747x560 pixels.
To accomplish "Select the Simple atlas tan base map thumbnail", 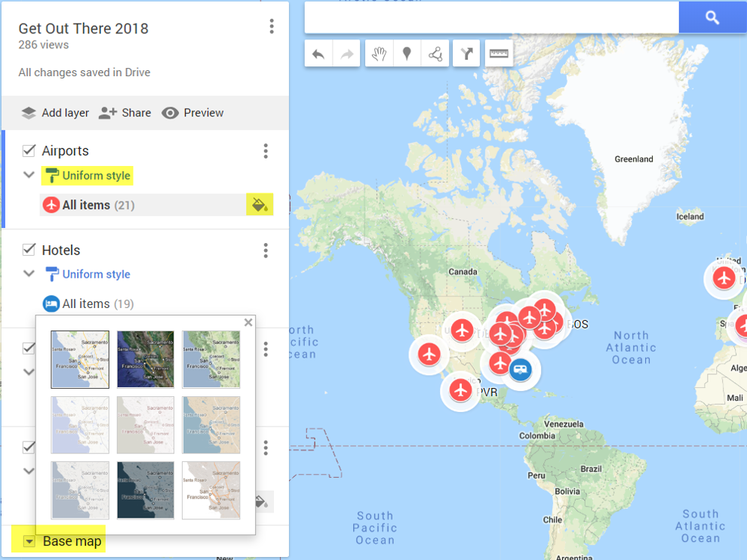I will click(211, 425).
